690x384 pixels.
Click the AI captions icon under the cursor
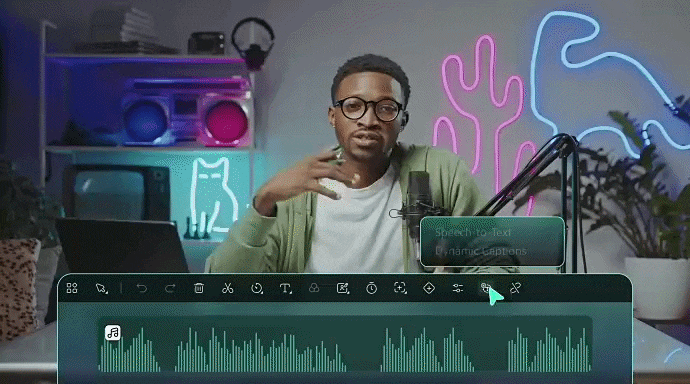pos(486,288)
